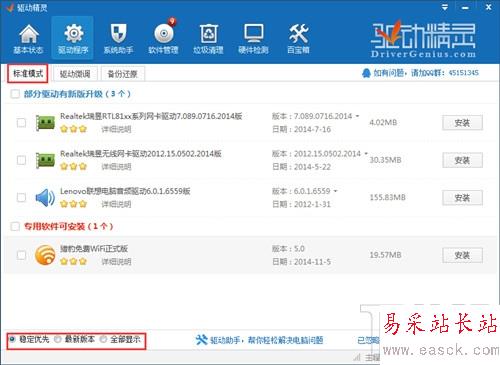
Task: Install the Realtek RTL81xx network driver
Action: (x=462, y=123)
